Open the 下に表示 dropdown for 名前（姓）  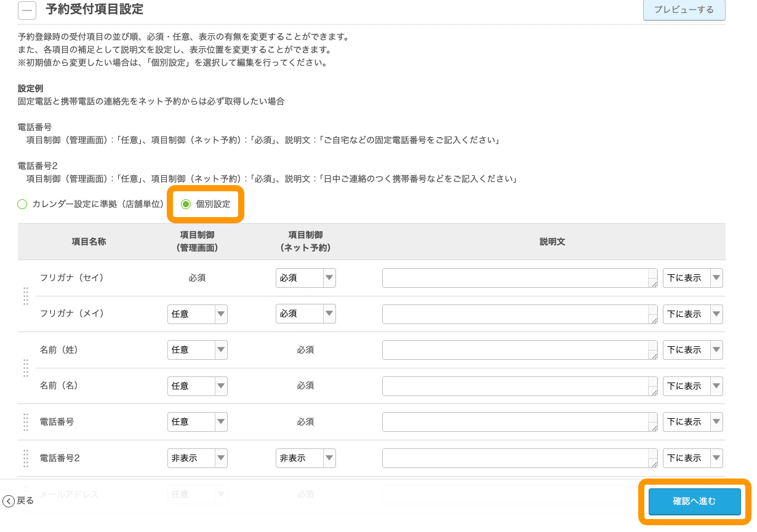click(692, 350)
